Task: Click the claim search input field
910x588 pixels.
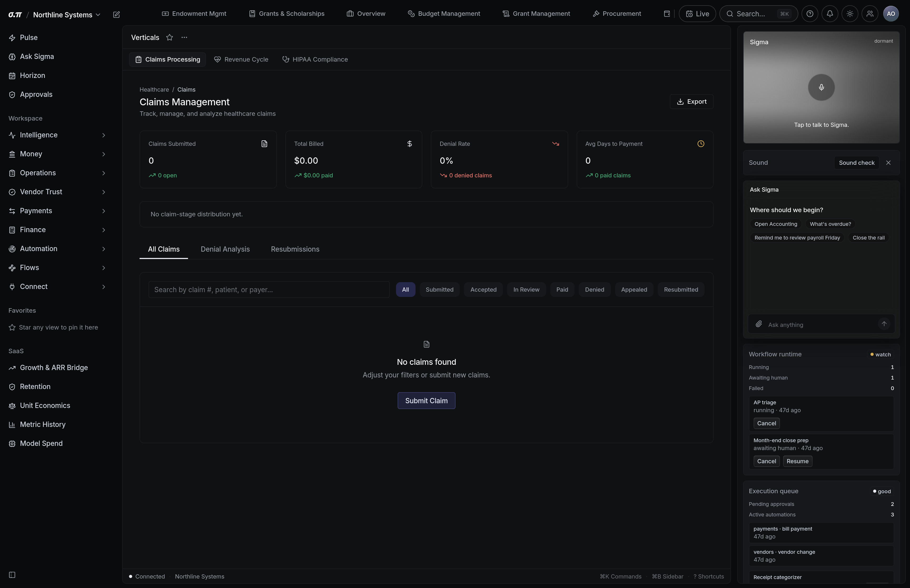Action: pyautogui.click(x=269, y=290)
